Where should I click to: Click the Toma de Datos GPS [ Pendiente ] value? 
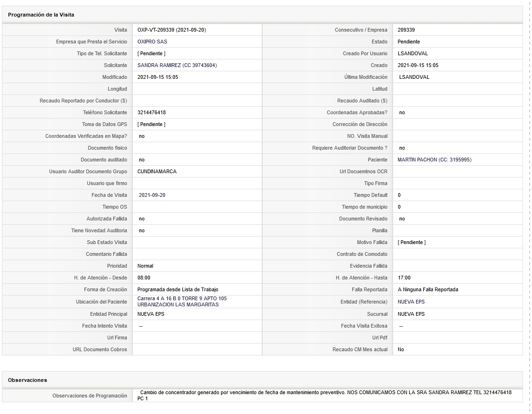pyautogui.click(x=151, y=125)
